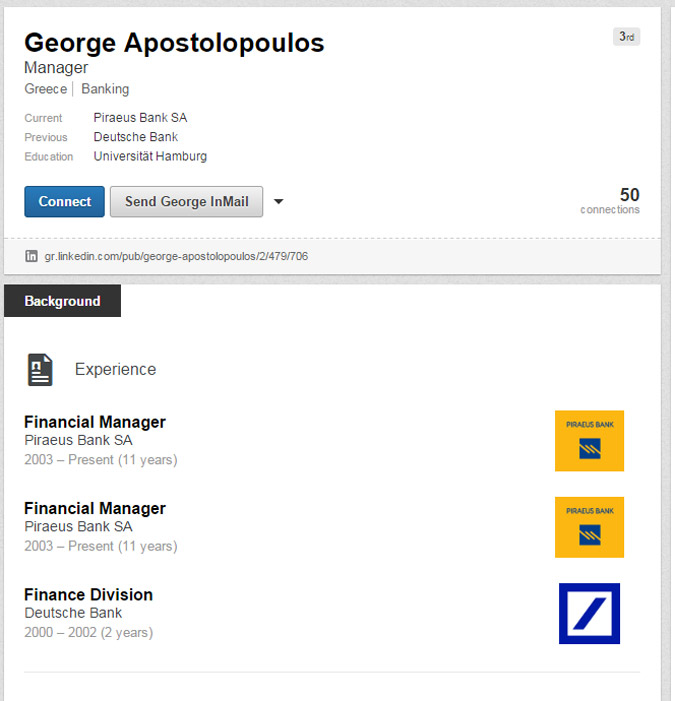This screenshot has width=675, height=701.
Task: Click the Experience document icon
Action: click(x=39, y=369)
